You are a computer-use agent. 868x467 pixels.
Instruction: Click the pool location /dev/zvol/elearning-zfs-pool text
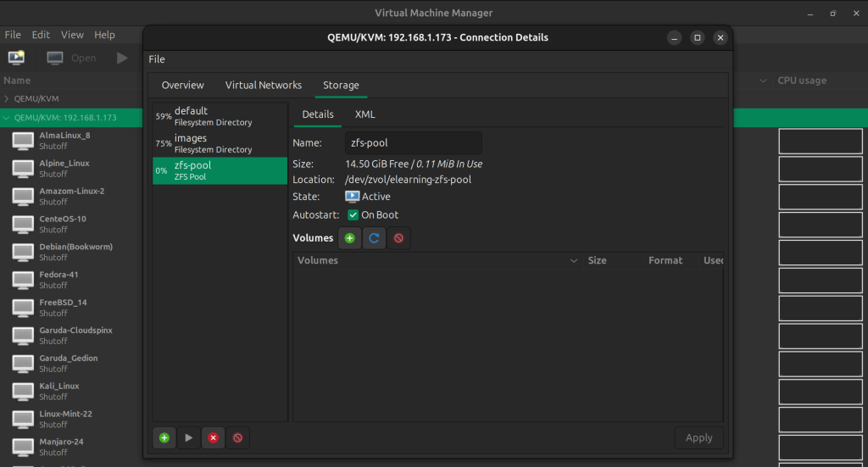[x=408, y=180]
